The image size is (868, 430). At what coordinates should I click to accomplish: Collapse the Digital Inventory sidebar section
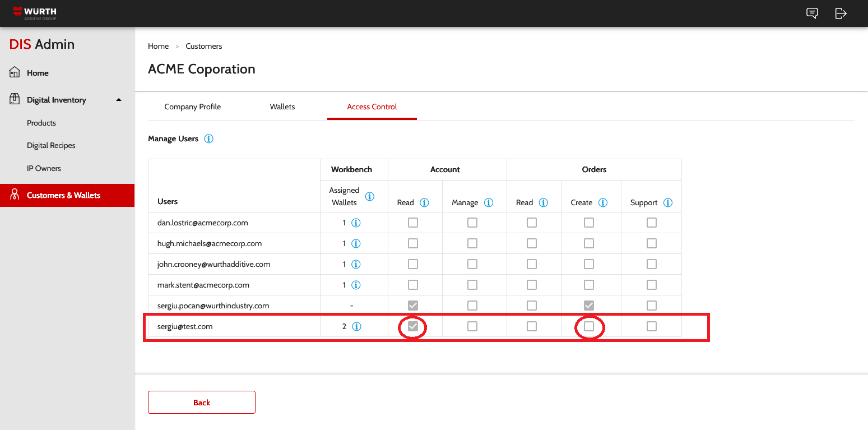pyautogui.click(x=118, y=100)
